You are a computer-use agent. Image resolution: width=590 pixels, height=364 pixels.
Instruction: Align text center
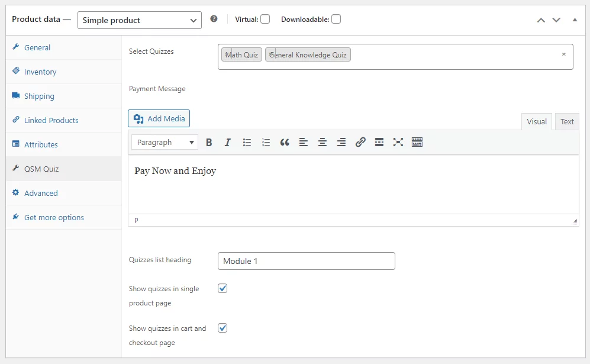pyautogui.click(x=322, y=142)
